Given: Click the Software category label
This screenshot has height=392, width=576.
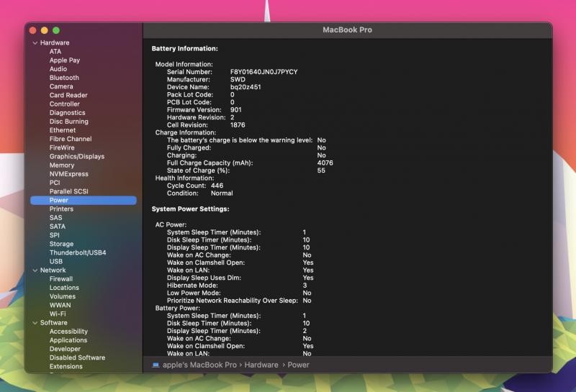Looking at the screenshot, I should 53,323.
